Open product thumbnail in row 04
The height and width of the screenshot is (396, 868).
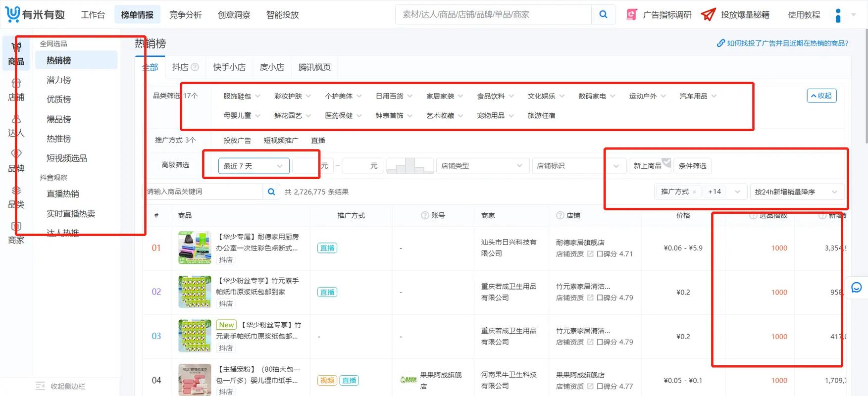pyautogui.click(x=195, y=380)
